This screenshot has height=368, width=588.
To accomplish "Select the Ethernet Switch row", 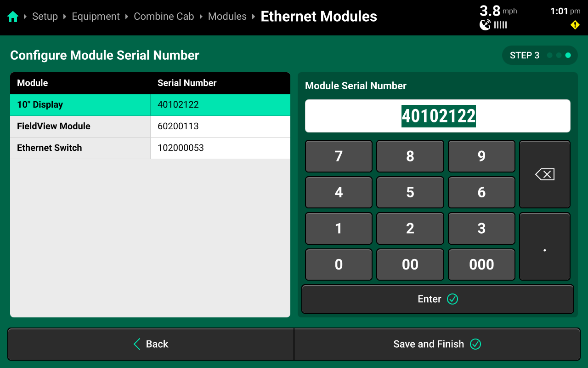I will pyautogui.click(x=150, y=148).
